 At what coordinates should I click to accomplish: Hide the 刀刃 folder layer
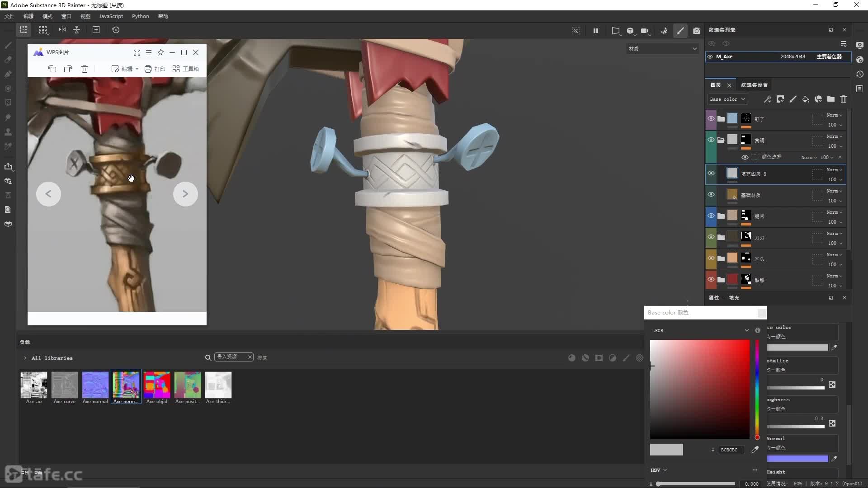coord(711,237)
